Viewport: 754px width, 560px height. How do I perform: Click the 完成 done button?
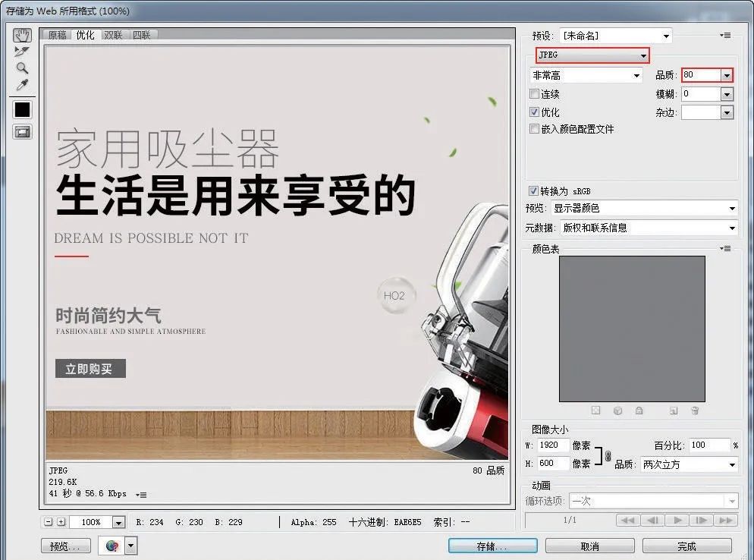point(686,546)
